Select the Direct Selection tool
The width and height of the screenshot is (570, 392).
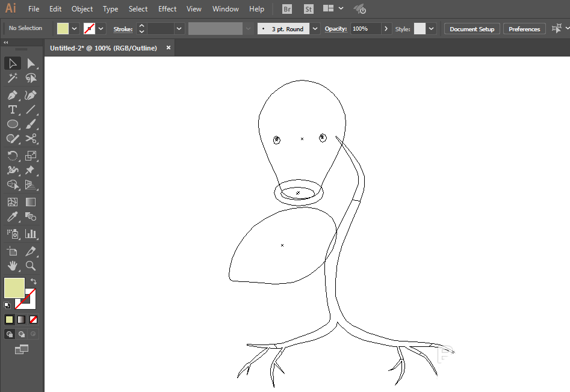(x=31, y=63)
